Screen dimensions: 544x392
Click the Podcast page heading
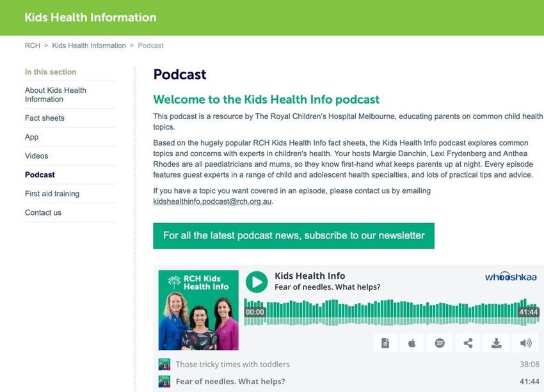180,74
